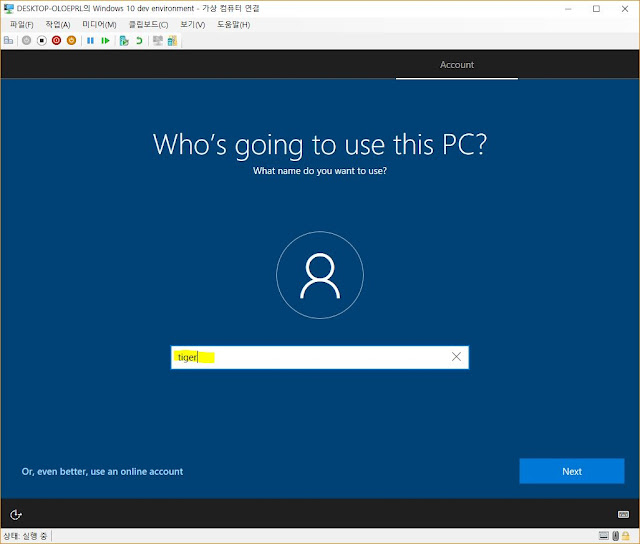The width and height of the screenshot is (640, 544).
Task: Clear the name field with the X
Action: (x=456, y=357)
